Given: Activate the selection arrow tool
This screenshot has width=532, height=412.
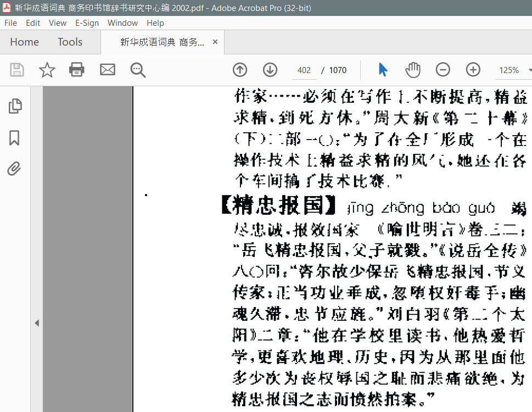Looking at the screenshot, I should pos(383,70).
